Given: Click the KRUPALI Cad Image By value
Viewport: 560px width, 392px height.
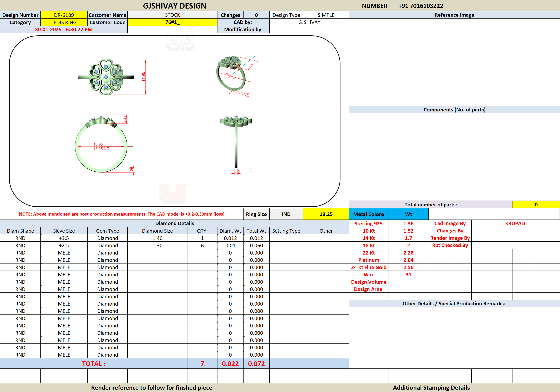Looking at the screenshot, I should [x=515, y=223].
